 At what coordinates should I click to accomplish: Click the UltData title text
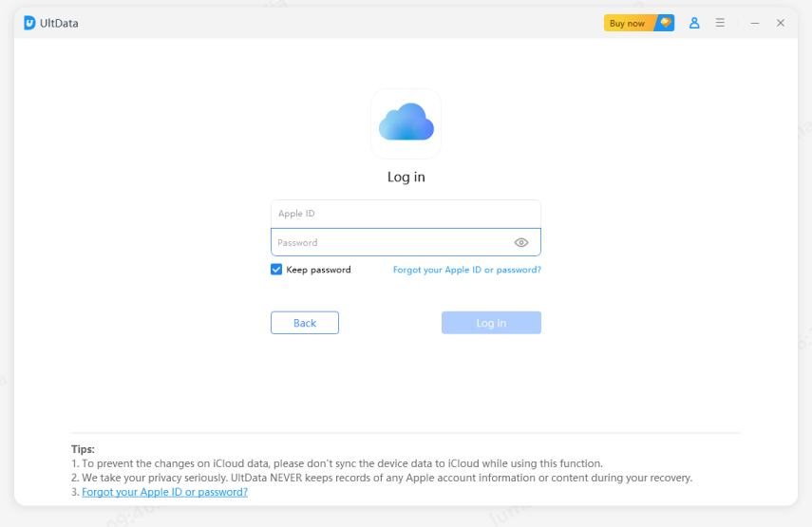[x=60, y=23]
